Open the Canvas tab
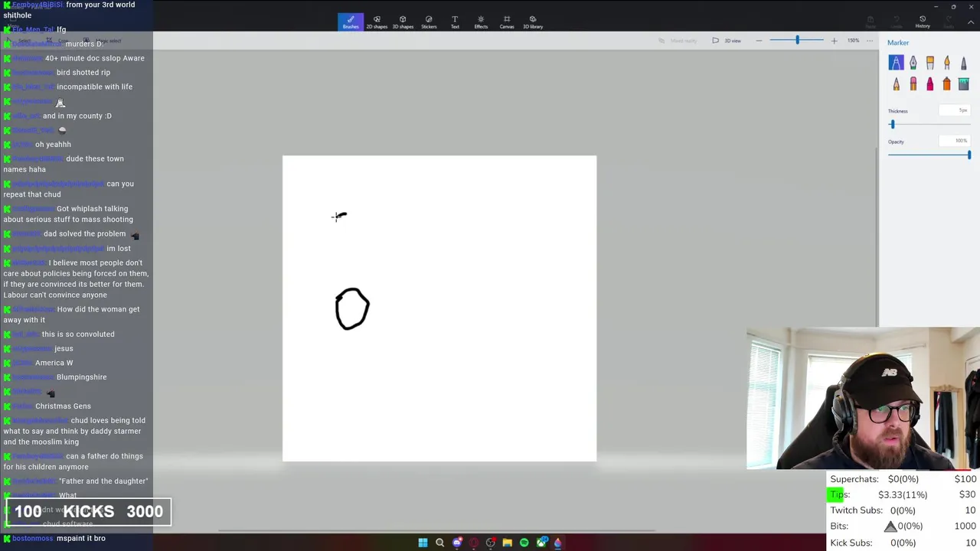980x551 pixels. (x=507, y=22)
